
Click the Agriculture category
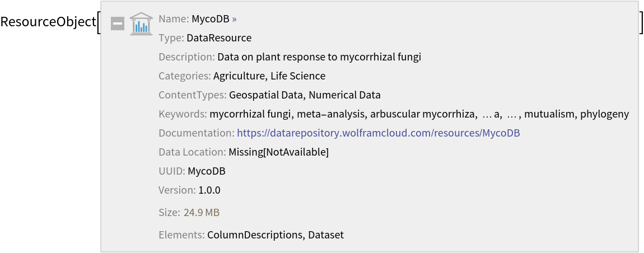tap(239, 76)
